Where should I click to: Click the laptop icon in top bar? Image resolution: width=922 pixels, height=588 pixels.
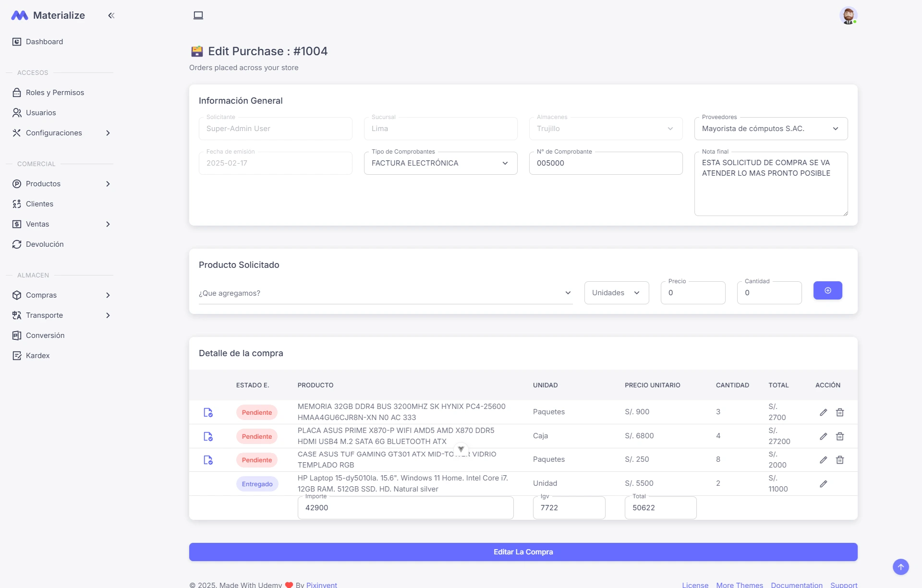click(198, 15)
